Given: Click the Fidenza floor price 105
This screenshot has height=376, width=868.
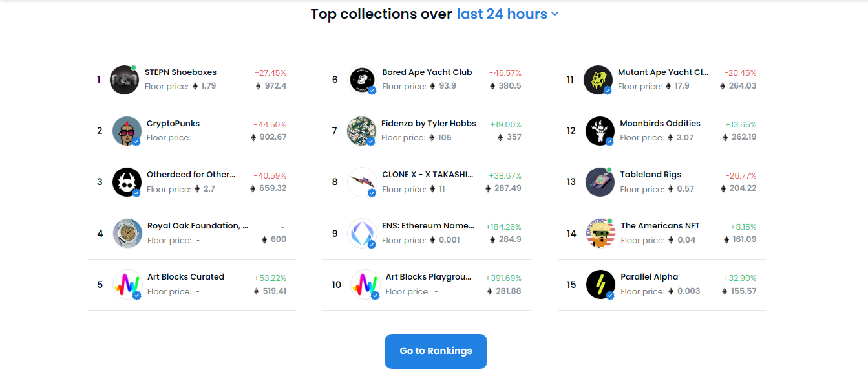Looking at the screenshot, I should click(x=445, y=137).
